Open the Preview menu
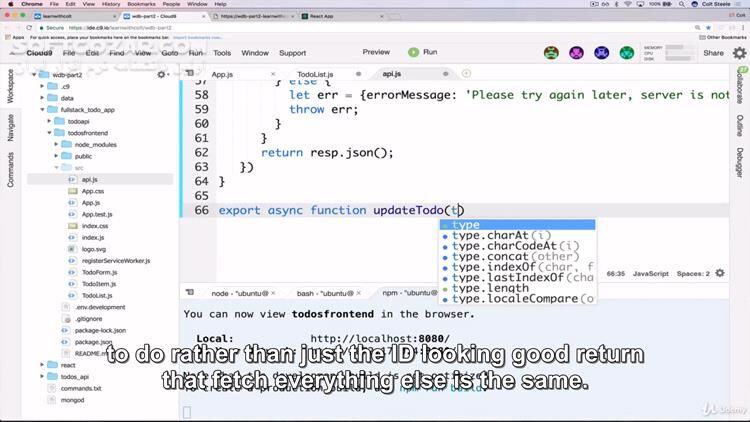 point(376,52)
